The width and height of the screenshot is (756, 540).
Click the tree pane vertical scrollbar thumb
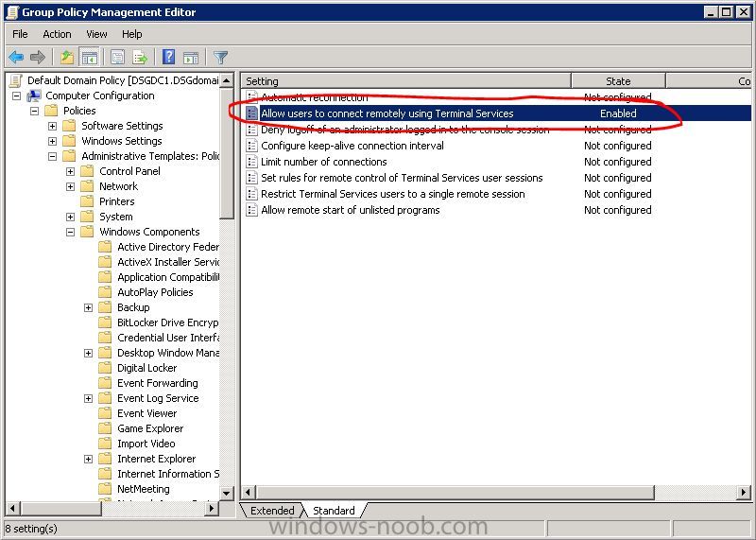[227, 153]
